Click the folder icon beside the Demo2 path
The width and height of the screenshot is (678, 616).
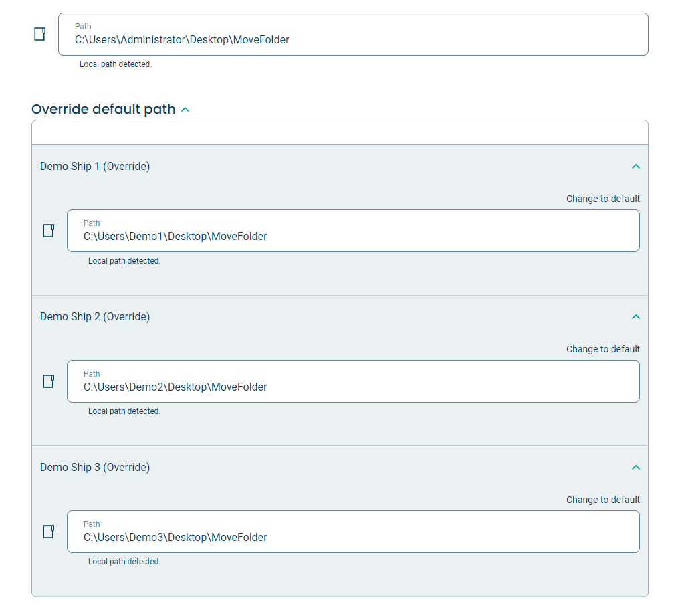(48, 381)
